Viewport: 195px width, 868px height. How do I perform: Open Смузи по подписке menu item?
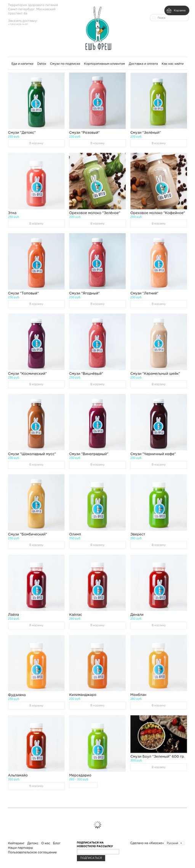65,64
